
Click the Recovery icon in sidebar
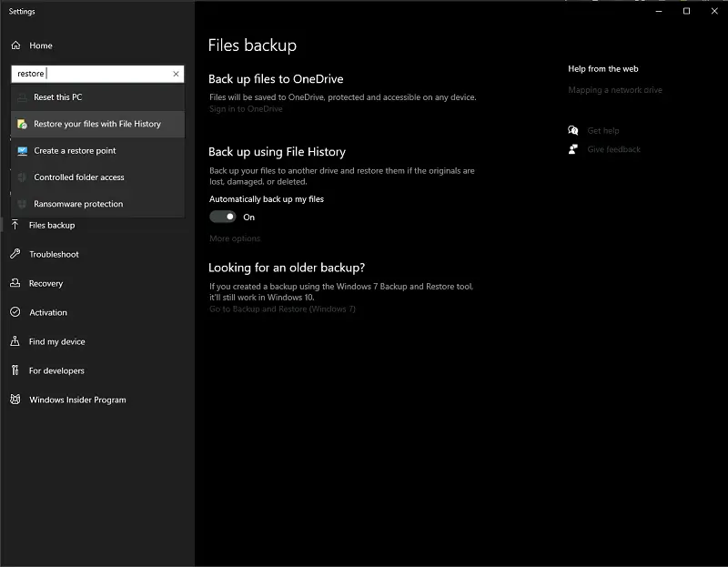[15, 283]
